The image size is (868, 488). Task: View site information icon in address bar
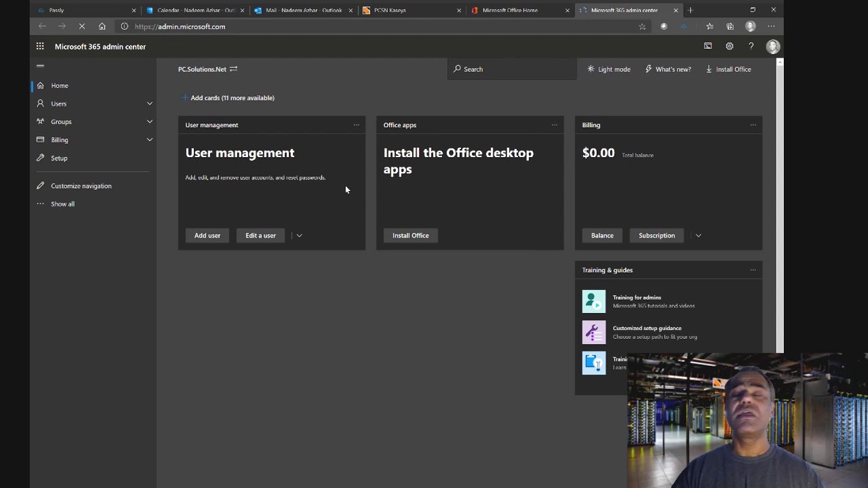pyautogui.click(x=124, y=26)
